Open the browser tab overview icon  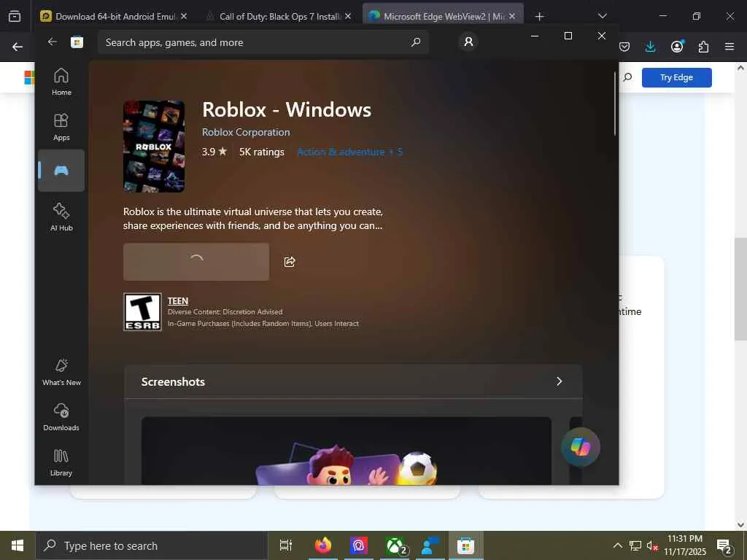coord(15,16)
